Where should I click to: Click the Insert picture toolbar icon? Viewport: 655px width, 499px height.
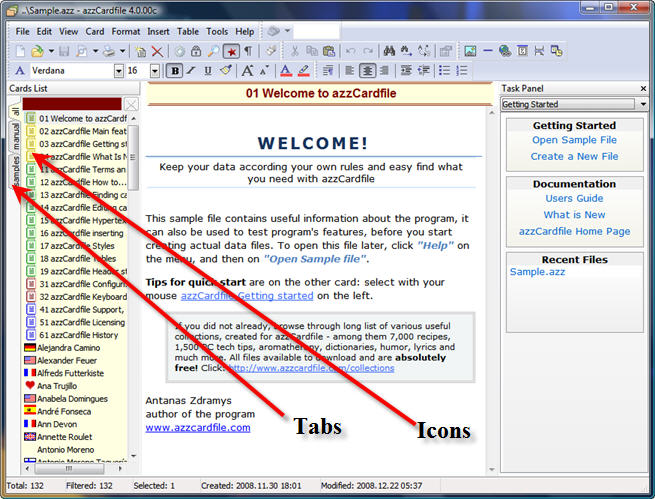point(469,51)
